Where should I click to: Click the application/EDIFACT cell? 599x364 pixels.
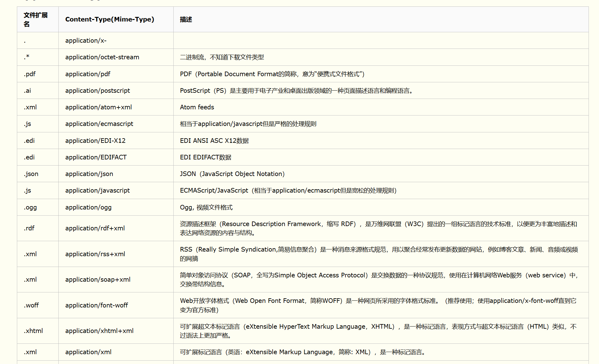point(96,157)
